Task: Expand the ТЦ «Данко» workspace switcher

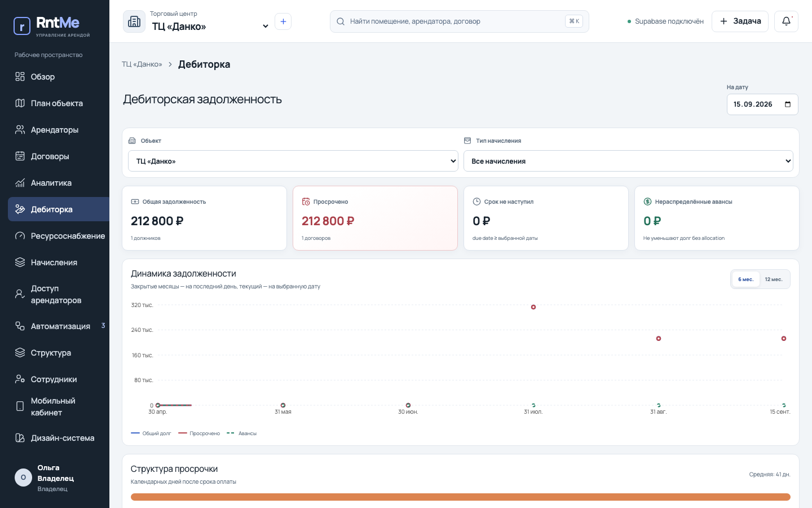Action: click(210, 27)
